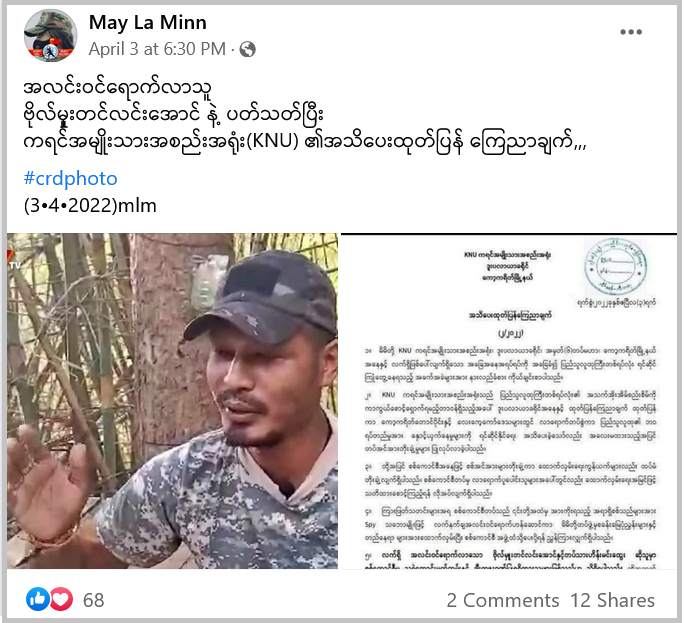Click the public globe audience icon

point(247,49)
